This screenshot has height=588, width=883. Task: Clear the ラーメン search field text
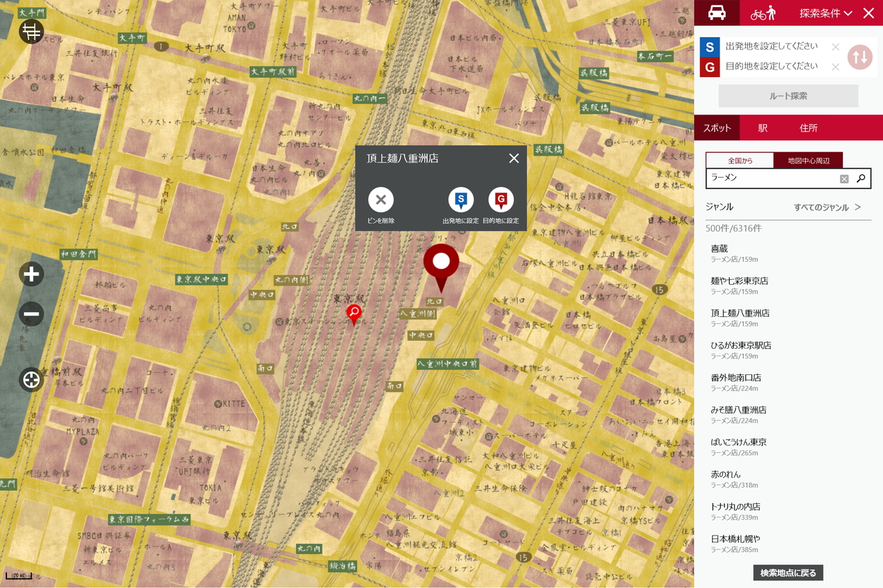pyautogui.click(x=844, y=179)
